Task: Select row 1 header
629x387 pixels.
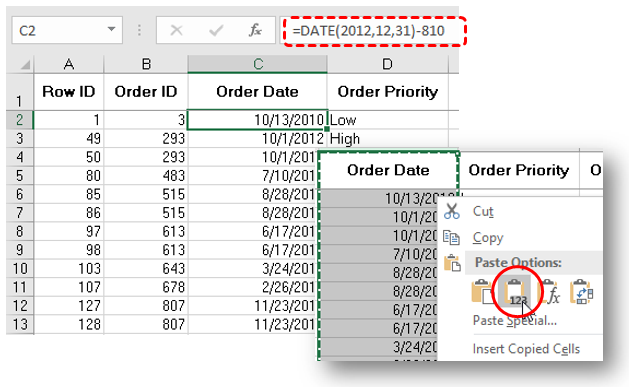Action: point(19,92)
